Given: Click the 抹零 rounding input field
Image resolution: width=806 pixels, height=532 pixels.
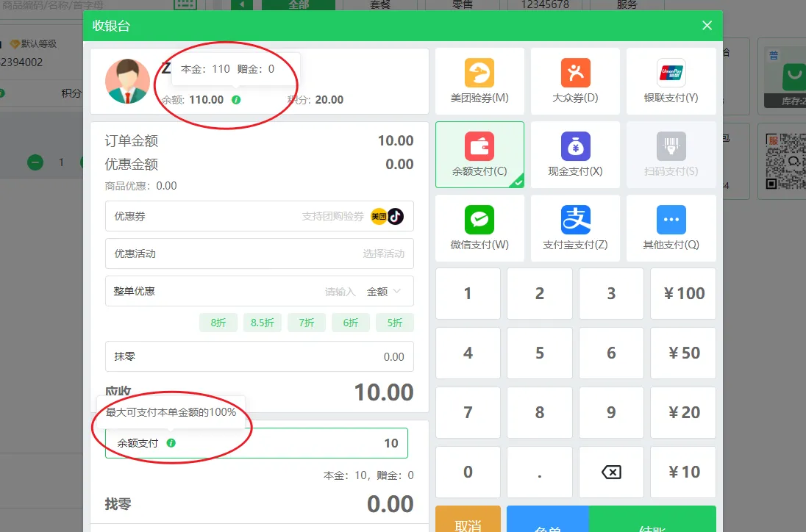Looking at the screenshot, I should coord(259,356).
